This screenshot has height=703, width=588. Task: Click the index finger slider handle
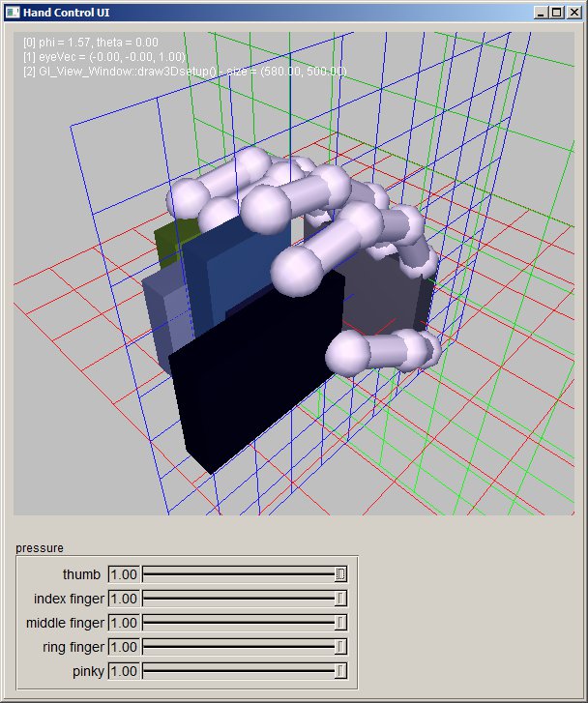(x=340, y=599)
